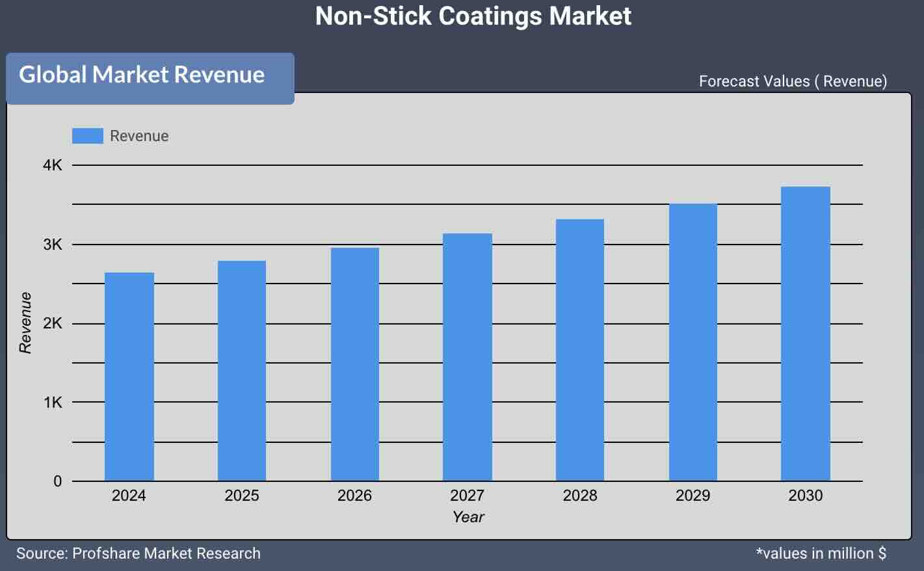924x571 pixels.
Task: Click the 3K y-axis label
Action: (53, 245)
